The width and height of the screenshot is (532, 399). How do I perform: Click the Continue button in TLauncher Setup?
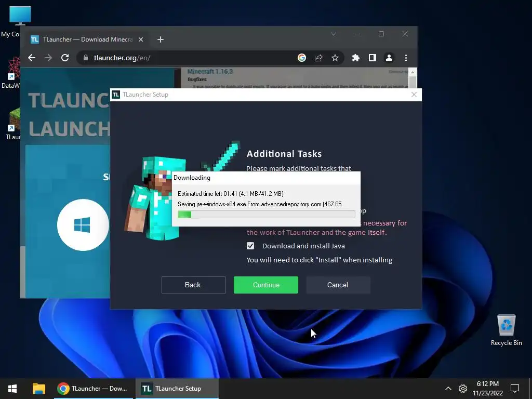[x=265, y=285]
